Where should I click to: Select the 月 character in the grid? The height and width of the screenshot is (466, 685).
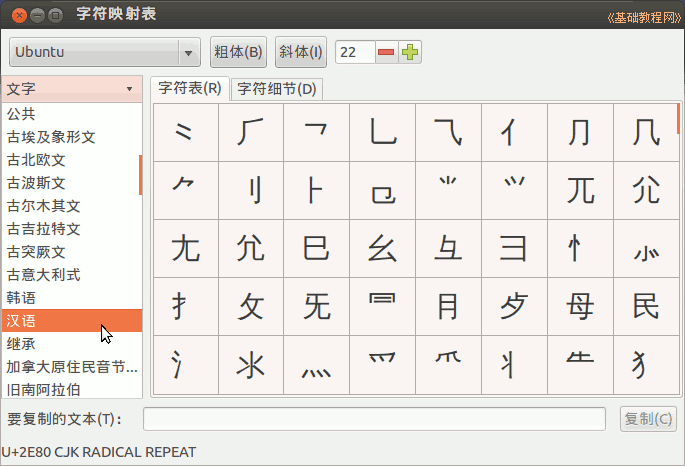coord(448,306)
